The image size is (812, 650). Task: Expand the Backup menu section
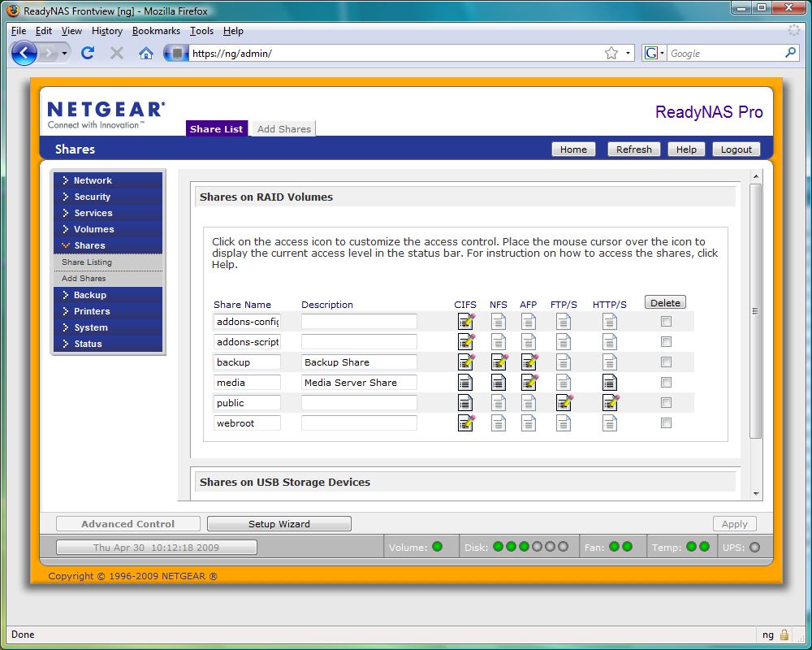[108, 295]
